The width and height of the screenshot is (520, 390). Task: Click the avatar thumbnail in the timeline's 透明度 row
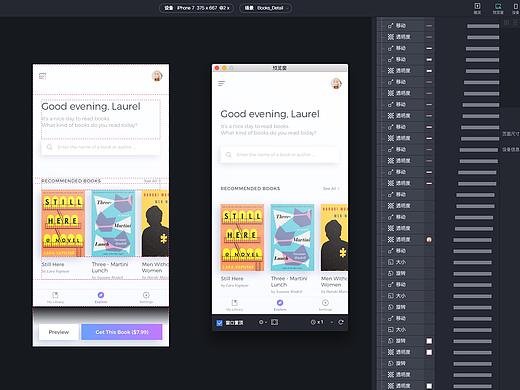[429, 240]
